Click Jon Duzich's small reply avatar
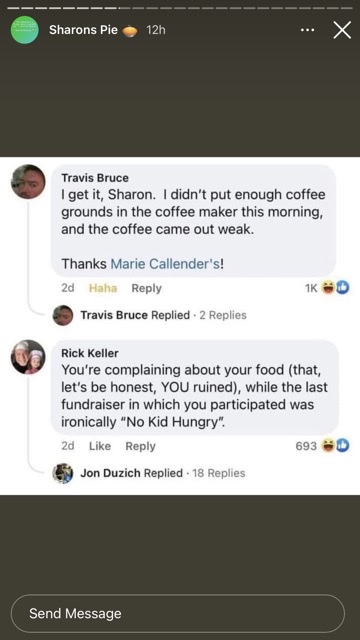This screenshot has width=360, height=640. point(63,473)
